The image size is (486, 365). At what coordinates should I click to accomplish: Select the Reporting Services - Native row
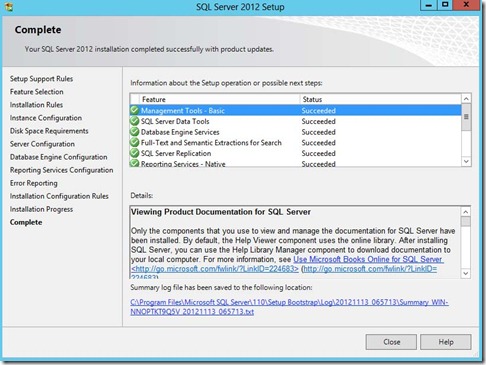click(295, 163)
